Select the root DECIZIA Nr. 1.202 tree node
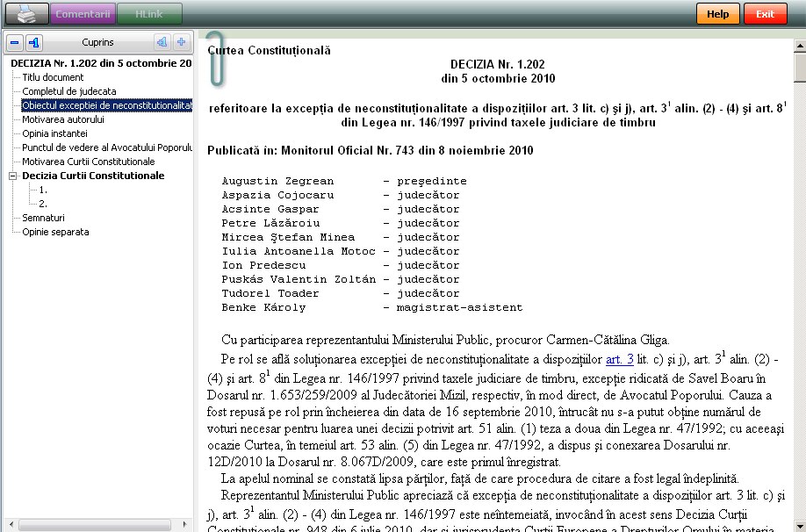Viewport: 806px width, 532px height. click(101, 63)
